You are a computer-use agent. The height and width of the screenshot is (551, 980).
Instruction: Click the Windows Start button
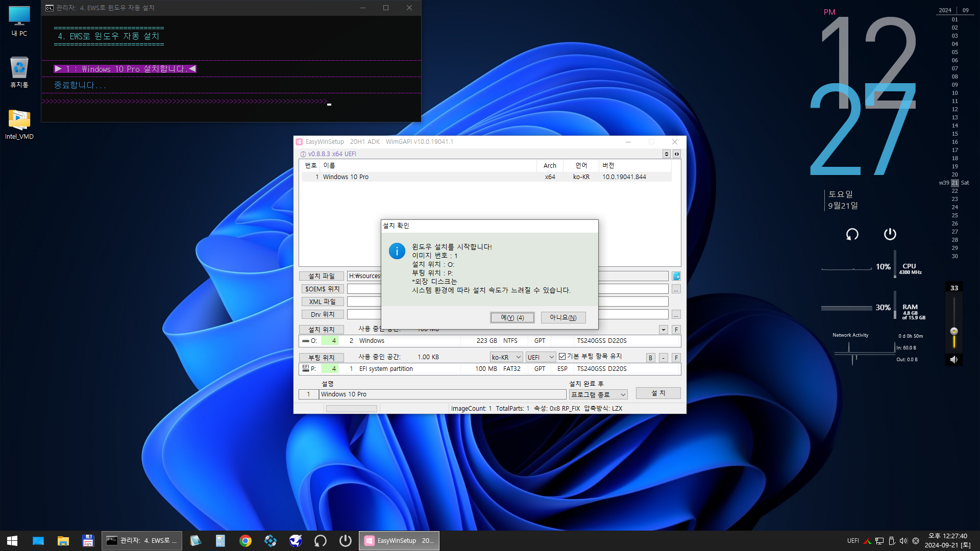tap(12, 541)
